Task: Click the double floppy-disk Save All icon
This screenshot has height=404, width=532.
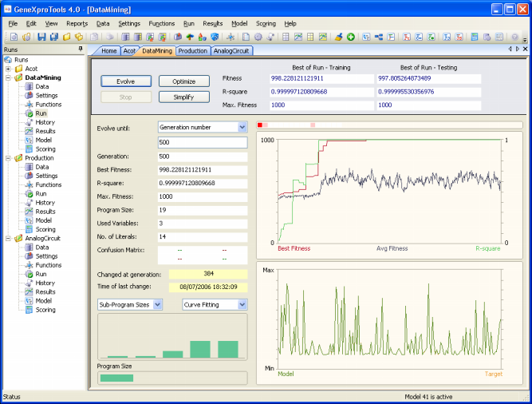Action: (x=54, y=37)
